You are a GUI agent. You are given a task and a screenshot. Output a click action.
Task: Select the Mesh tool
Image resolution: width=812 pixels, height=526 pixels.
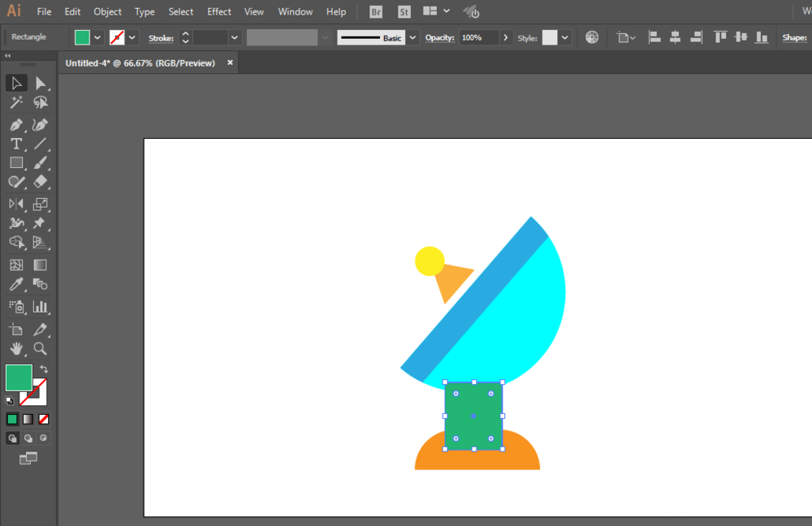click(16, 265)
